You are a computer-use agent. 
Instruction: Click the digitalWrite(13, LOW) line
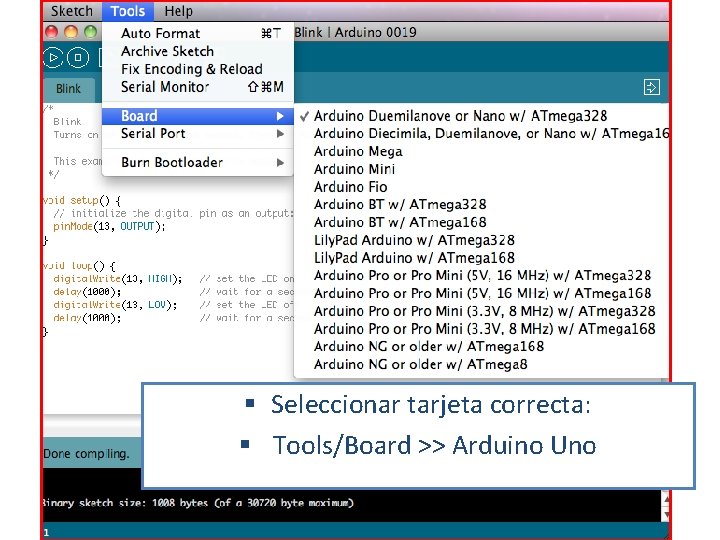click(115, 305)
